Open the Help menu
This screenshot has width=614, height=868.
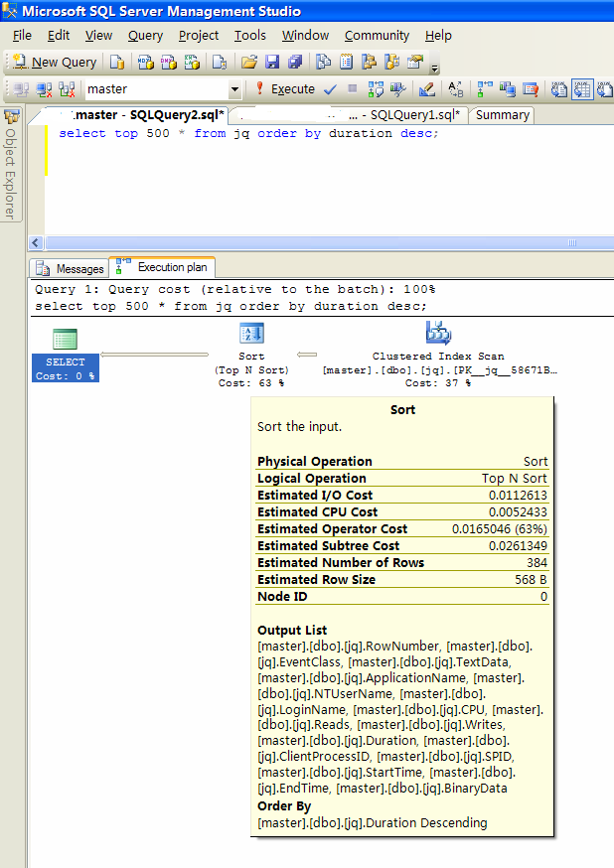438,36
